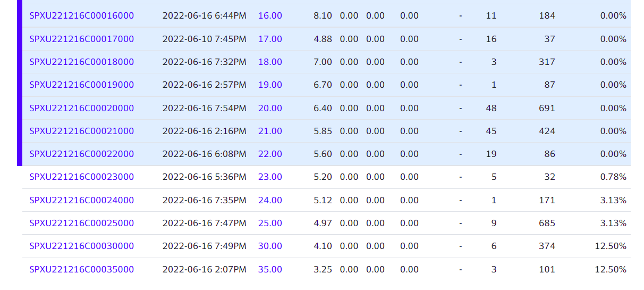Select the 25.00 strike link
This screenshot has height=290, width=644.
tap(270, 223)
